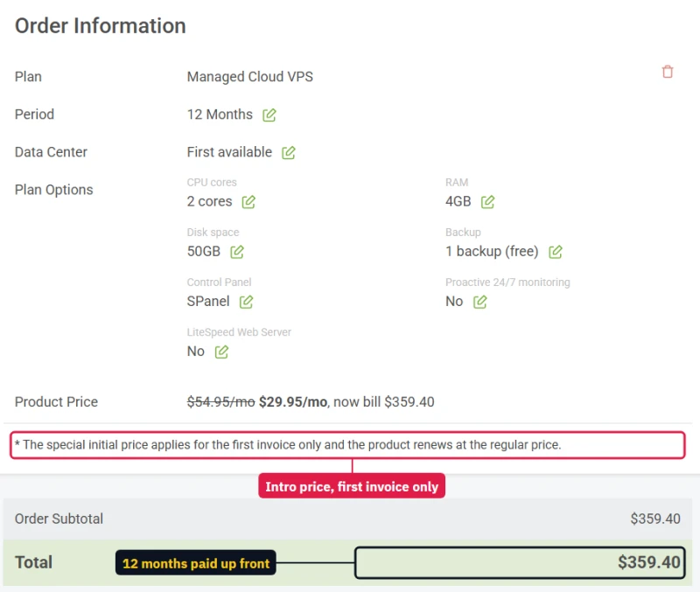Click the 12 Months period value

pos(220,115)
